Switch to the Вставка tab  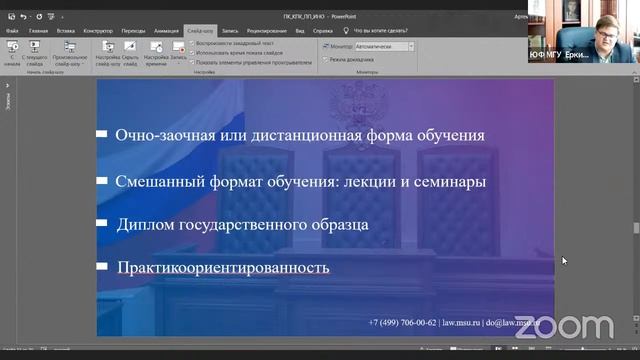point(66,31)
